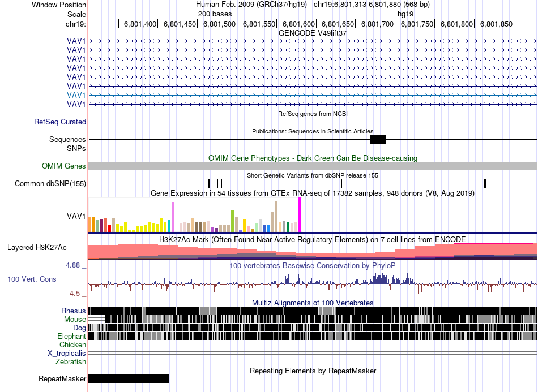Click the gray OMIM Genes bar
The width and height of the screenshot is (538, 392).
tap(313, 166)
